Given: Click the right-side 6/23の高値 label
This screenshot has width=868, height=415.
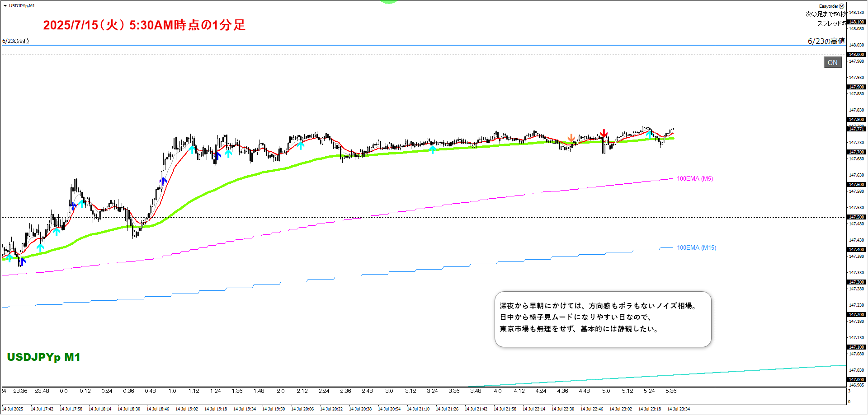Looking at the screenshot, I should (x=826, y=41).
